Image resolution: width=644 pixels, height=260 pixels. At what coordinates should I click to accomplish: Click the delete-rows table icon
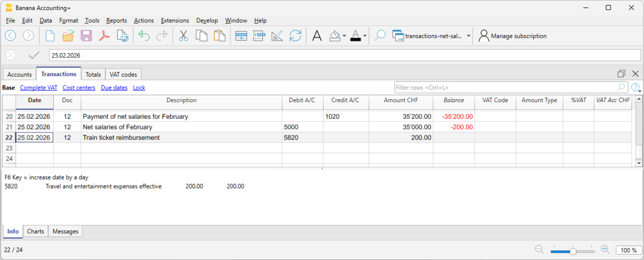[x=259, y=36]
